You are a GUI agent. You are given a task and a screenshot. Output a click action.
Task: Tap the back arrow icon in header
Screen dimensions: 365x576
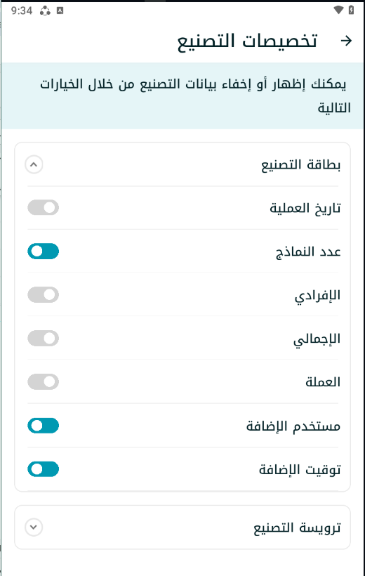(x=346, y=40)
